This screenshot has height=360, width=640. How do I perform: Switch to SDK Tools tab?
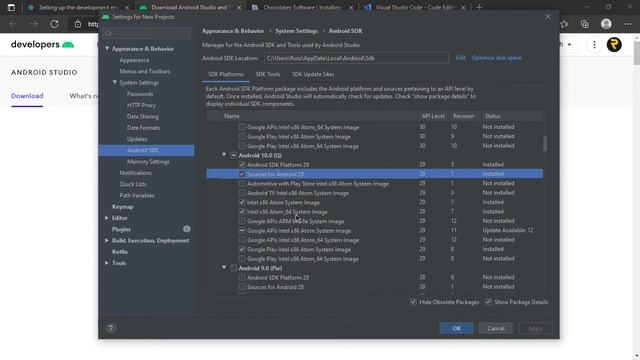tap(268, 74)
